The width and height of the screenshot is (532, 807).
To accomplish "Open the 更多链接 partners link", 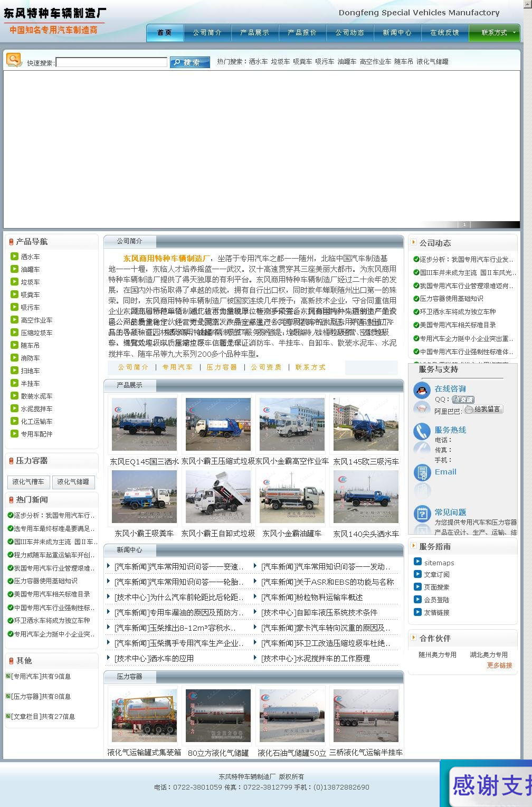I will click(x=500, y=666).
